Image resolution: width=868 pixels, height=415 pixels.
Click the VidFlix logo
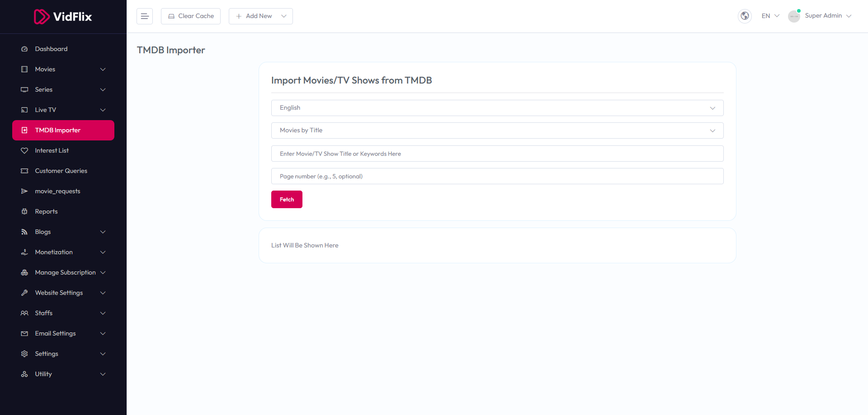coord(63,17)
